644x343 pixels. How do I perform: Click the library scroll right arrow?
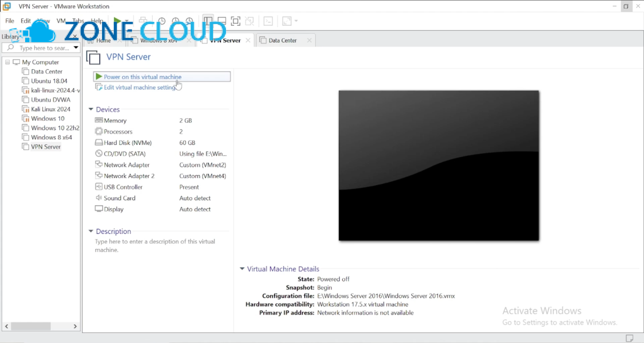tap(75, 326)
